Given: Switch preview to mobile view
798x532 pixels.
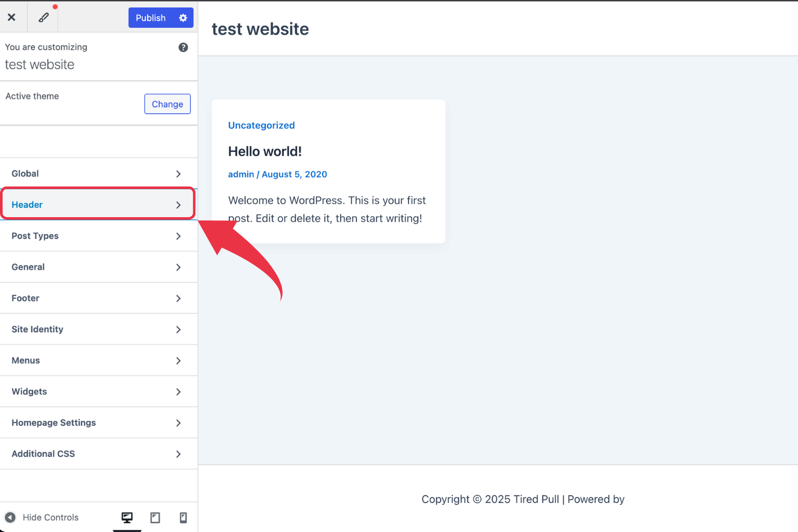Looking at the screenshot, I should tap(183, 517).
